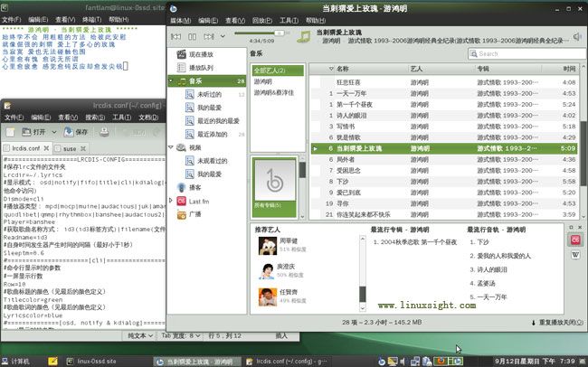This screenshot has height=367, width=588.
Task: Click the volume tray icon on panel
Action: pyautogui.click(x=403, y=362)
